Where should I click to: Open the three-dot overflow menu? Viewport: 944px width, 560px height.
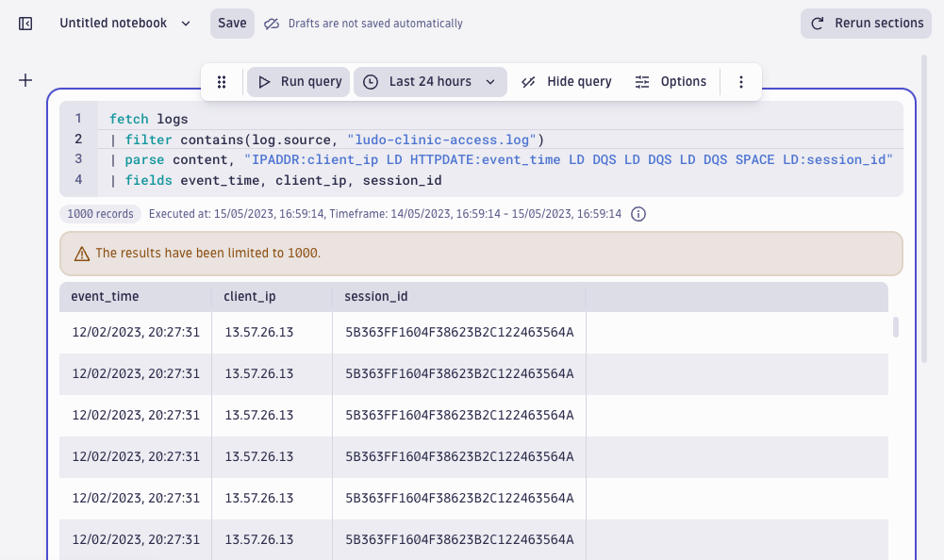click(x=741, y=81)
